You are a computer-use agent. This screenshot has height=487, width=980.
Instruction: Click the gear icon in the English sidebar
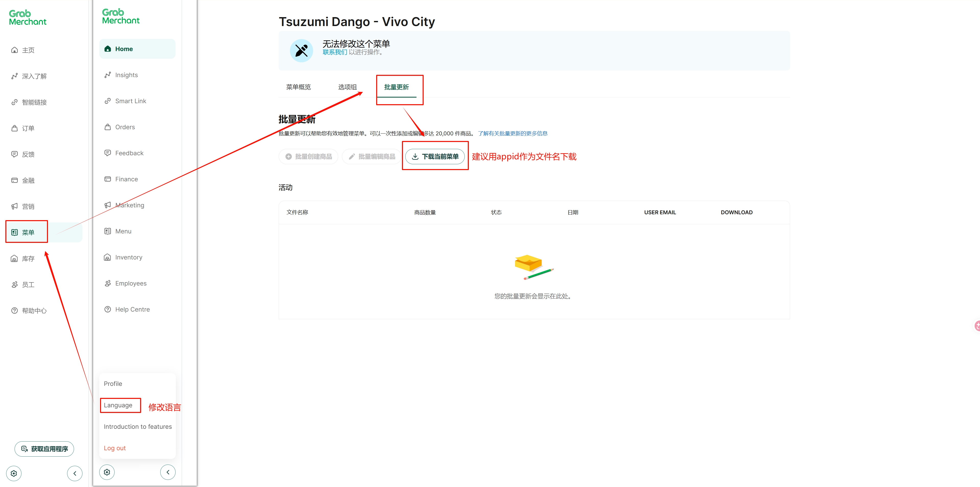107,472
